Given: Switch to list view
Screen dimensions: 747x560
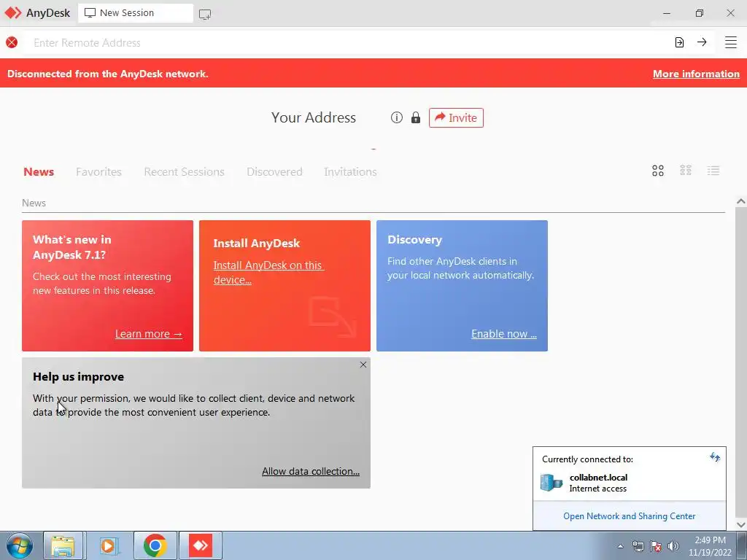Looking at the screenshot, I should coord(713,171).
